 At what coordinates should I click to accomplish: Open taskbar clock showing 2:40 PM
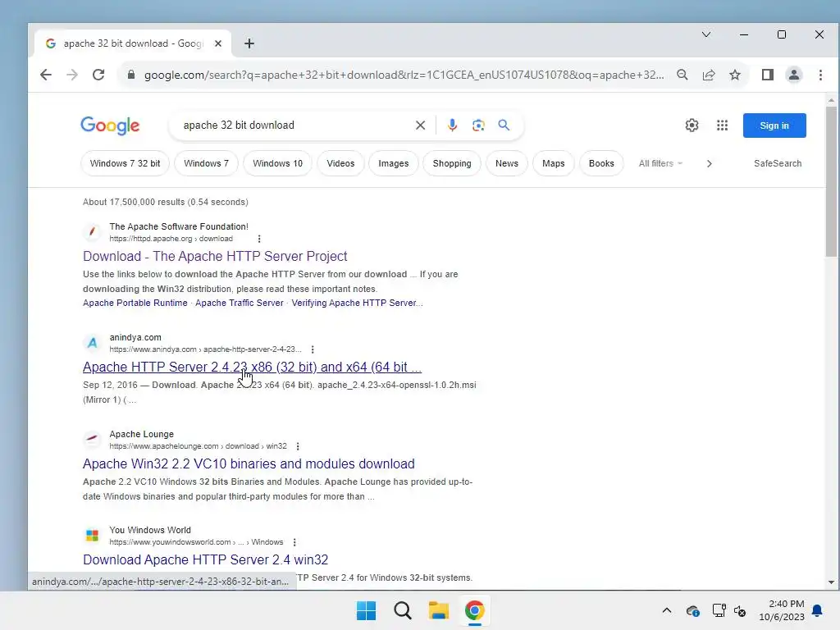click(x=782, y=610)
